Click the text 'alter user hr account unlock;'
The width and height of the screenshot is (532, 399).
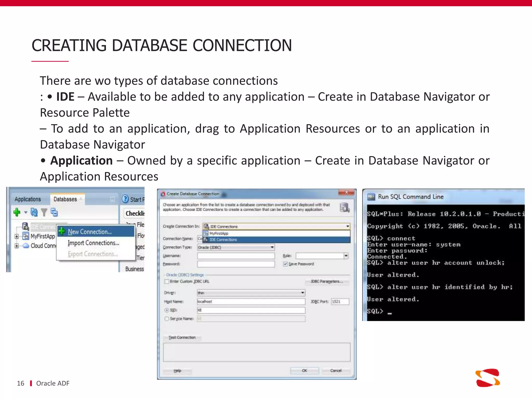coord(446,263)
